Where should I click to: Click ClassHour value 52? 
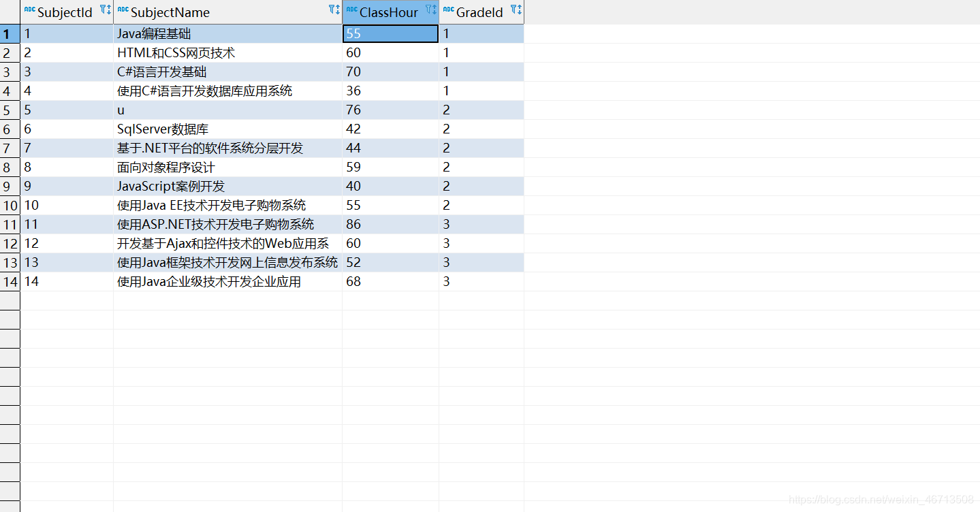(390, 262)
